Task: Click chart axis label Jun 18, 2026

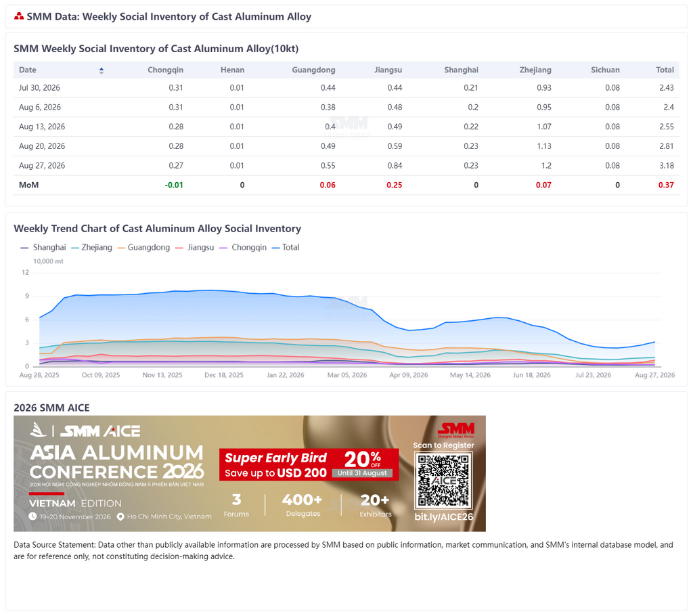Action: pyautogui.click(x=532, y=375)
